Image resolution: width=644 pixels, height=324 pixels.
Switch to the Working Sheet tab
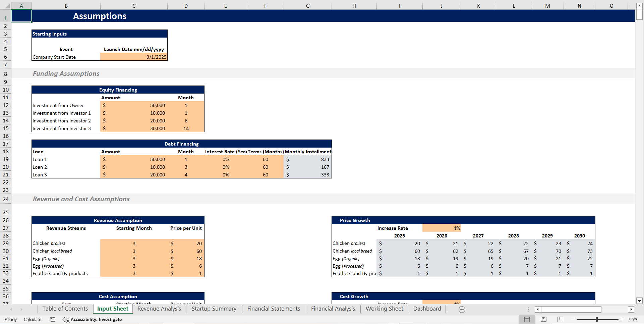click(x=385, y=309)
